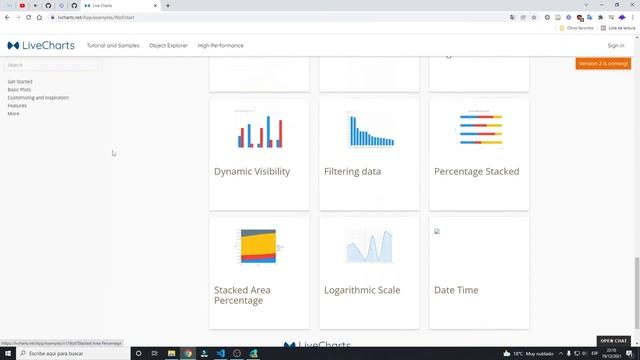Click the Chrome icon on taskbar
Viewport: 640px width, 360px height.
coord(188,353)
